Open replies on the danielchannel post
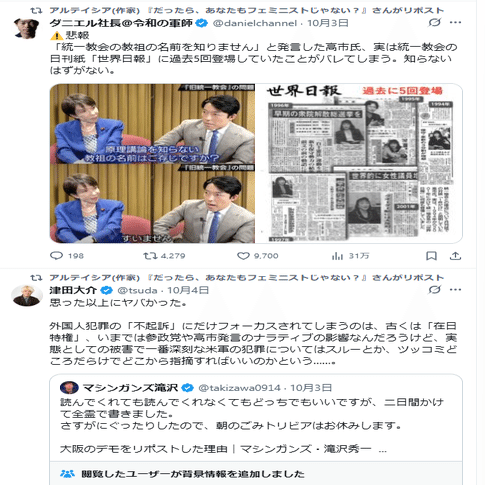The image size is (485, 485). (67, 256)
